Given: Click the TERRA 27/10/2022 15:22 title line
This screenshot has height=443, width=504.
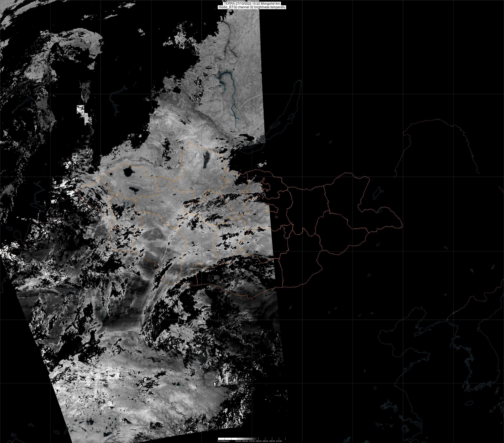Looking at the screenshot, I should 252,3.
